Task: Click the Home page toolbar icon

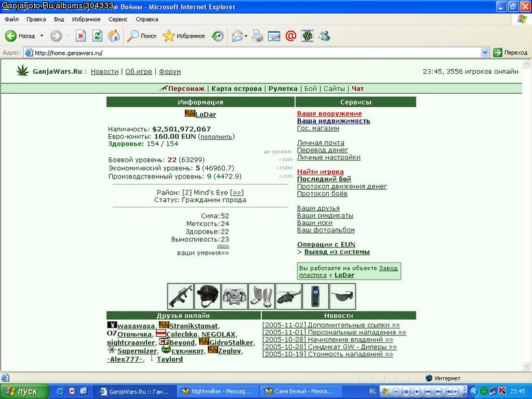Action: point(114,36)
